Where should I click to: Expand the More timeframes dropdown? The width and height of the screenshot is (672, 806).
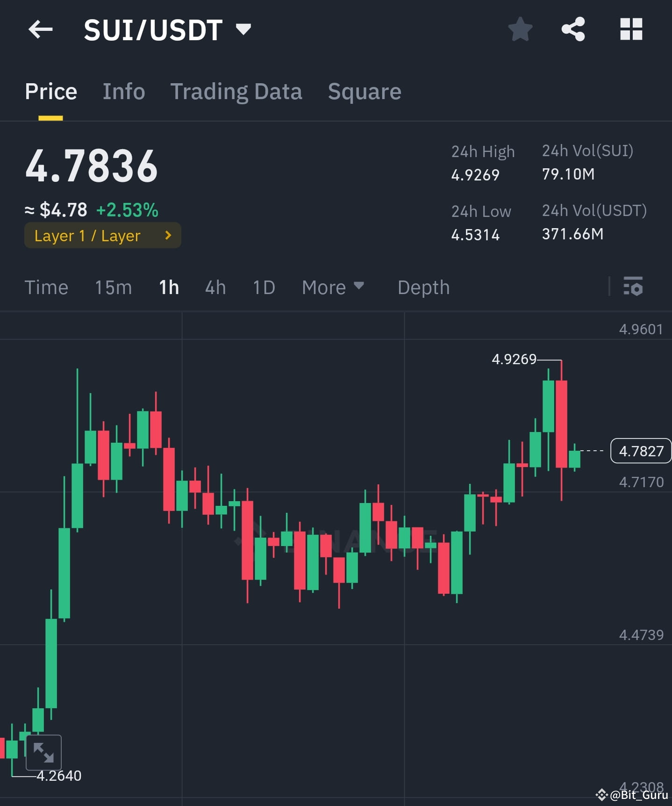[x=333, y=288]
